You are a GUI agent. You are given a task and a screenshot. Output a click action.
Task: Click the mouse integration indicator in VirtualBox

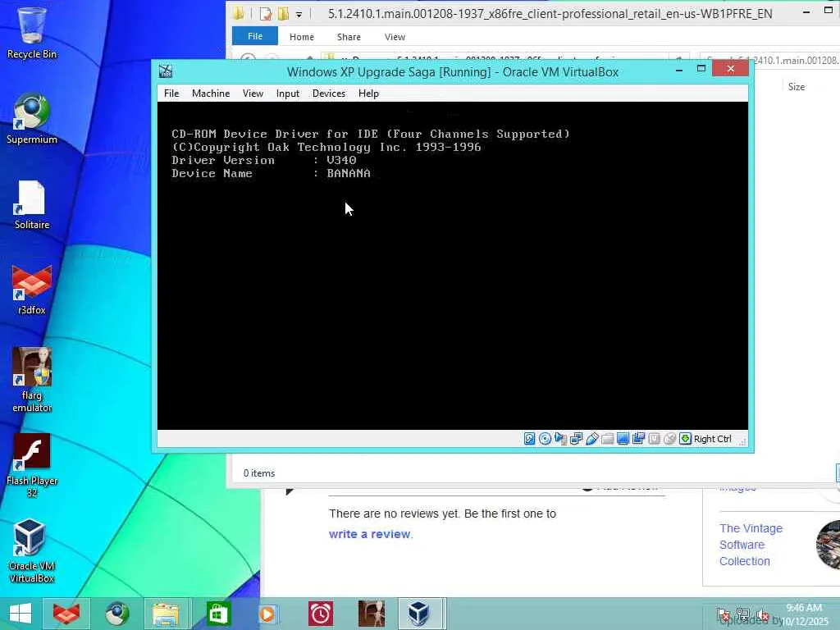(669, 439)
